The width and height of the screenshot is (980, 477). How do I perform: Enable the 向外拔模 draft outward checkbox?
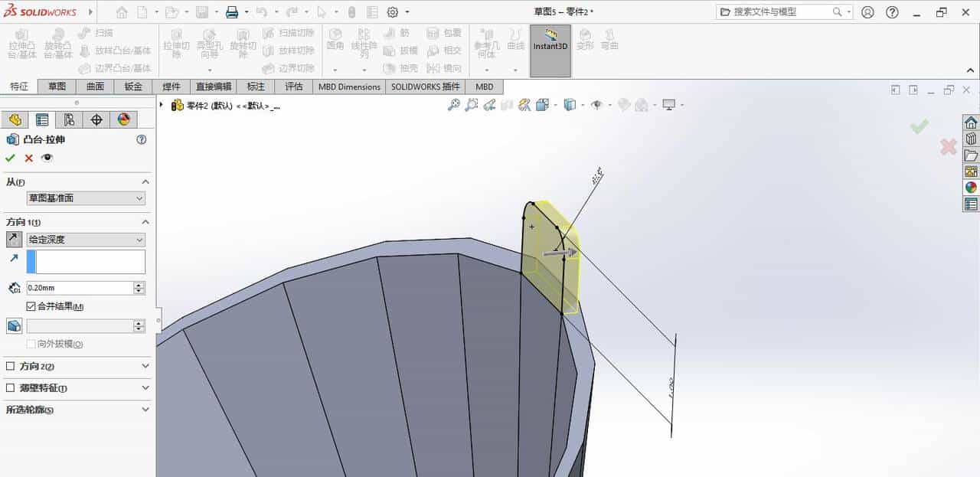coord(30,345)
